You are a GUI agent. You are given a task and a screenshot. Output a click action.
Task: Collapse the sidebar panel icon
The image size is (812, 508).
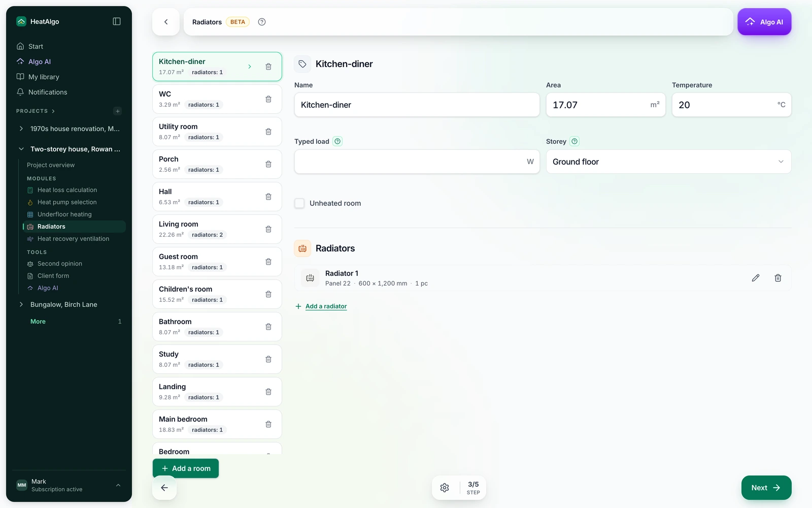tap(117, 21)
